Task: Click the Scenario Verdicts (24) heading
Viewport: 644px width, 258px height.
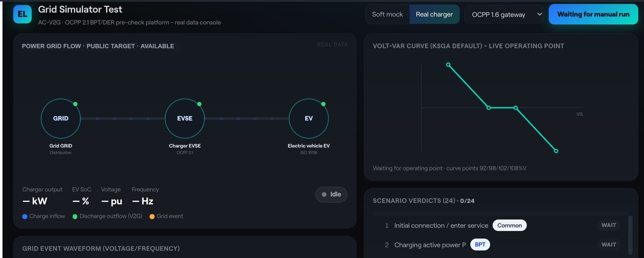Action: coord(424,201)
